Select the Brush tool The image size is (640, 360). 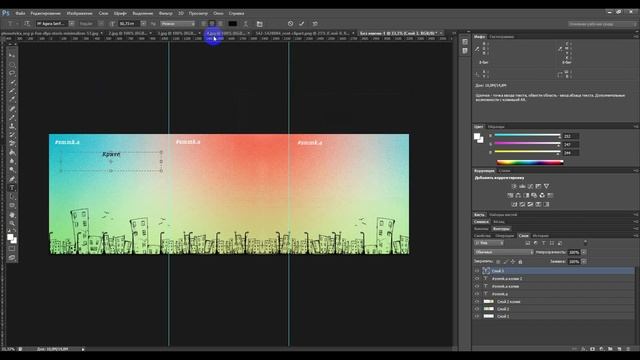(12, 117)
